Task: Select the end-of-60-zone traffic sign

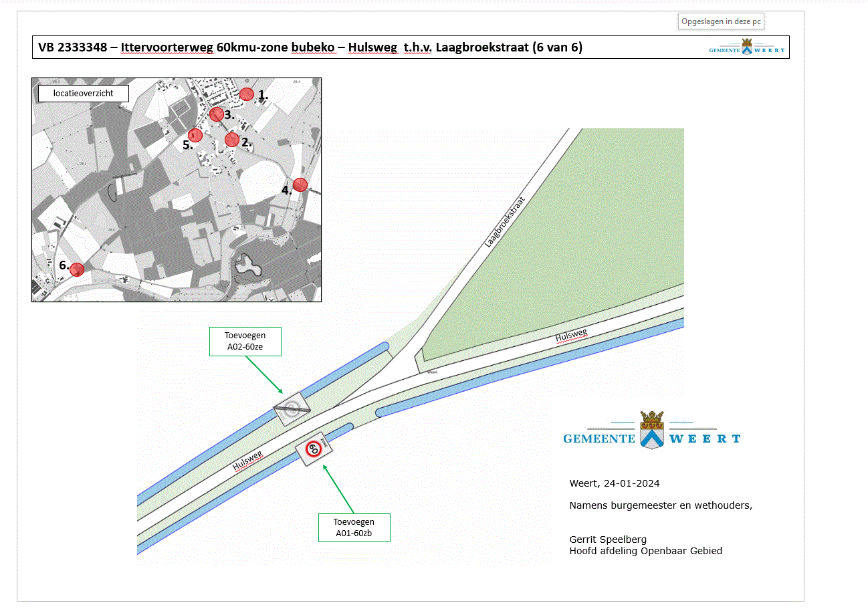Action: 292,410
